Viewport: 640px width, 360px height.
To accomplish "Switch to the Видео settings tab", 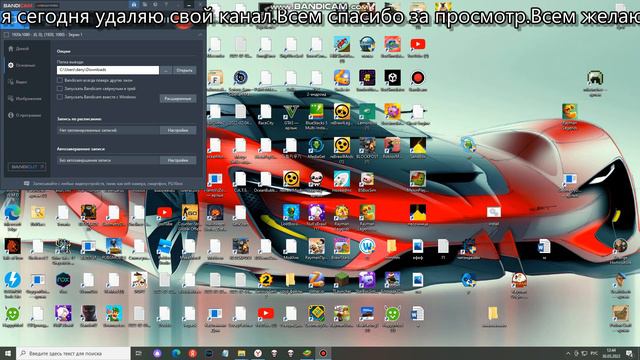I will point(18,82).
